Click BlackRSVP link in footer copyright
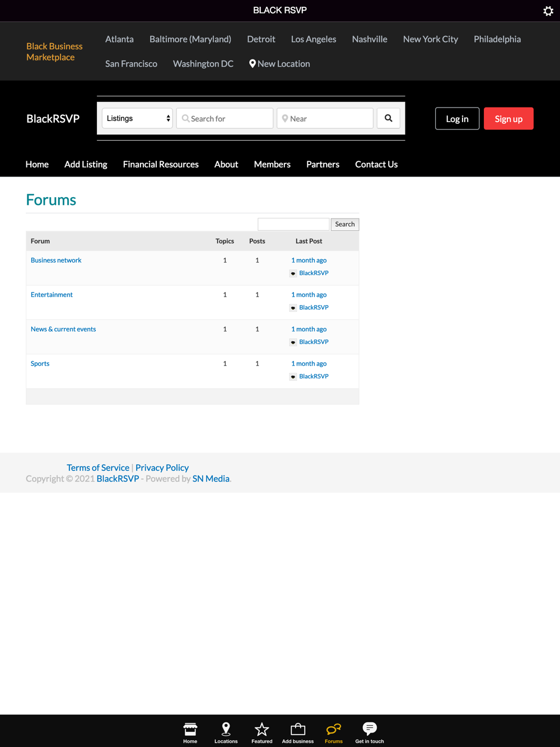This screenshot has height=747, width=560. click(x=118, y=479)
